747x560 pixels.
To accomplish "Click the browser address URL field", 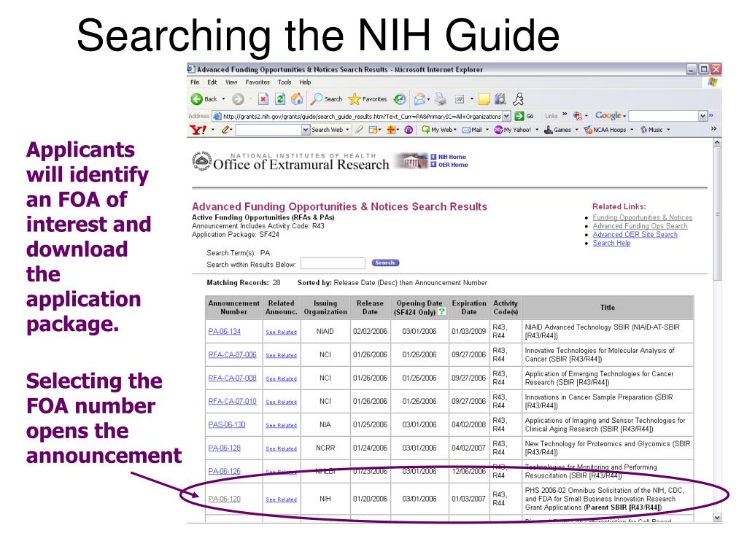I will (x=362, y=116).
